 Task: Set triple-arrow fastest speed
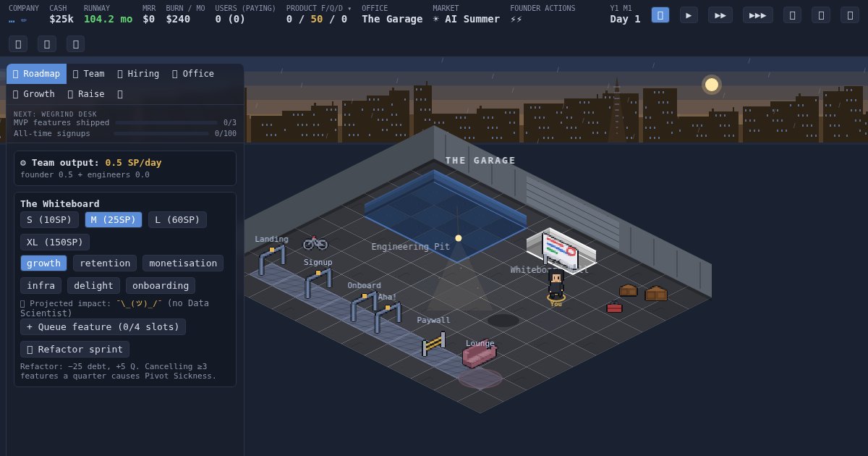(757, 14)
